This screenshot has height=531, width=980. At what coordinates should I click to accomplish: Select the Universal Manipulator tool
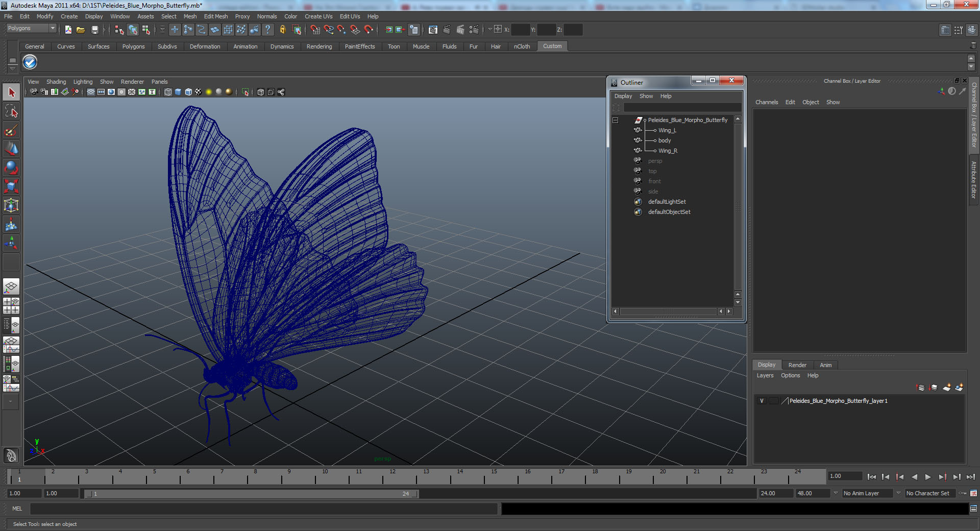(11, 205)
